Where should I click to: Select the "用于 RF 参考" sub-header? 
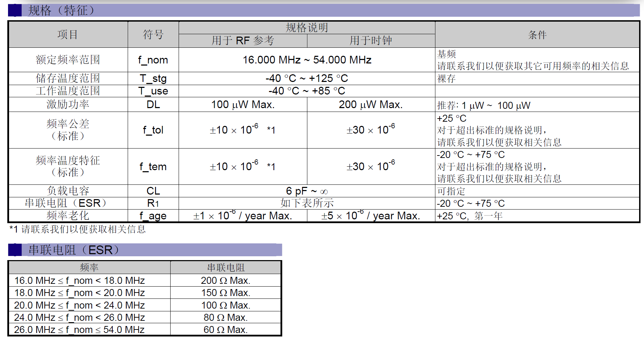(243, 40)
